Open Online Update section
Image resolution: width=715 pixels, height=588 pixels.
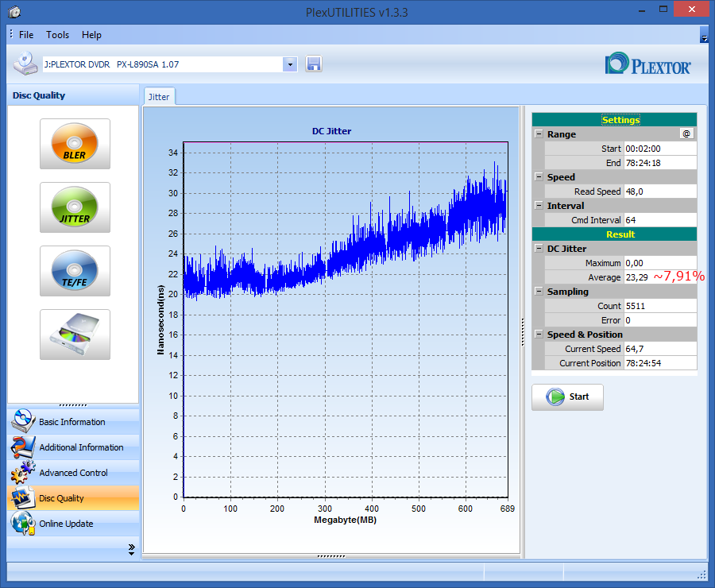pyautogui.click(x=73, y=524)
